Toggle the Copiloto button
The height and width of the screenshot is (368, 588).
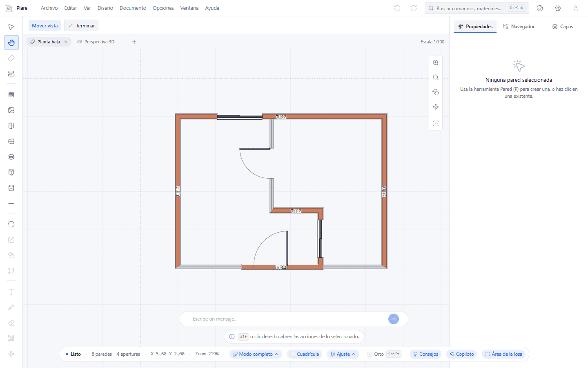(x=462, y=354)
